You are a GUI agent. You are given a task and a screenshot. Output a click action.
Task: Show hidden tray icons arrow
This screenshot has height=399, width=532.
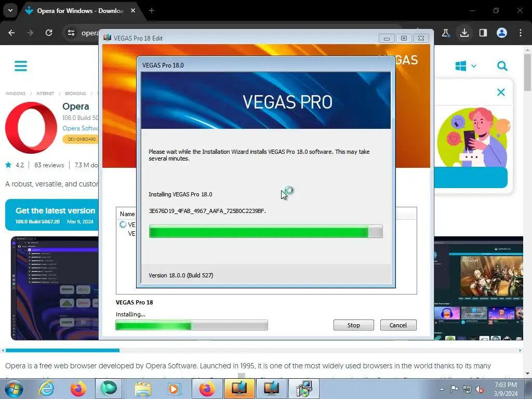(442, 389)
